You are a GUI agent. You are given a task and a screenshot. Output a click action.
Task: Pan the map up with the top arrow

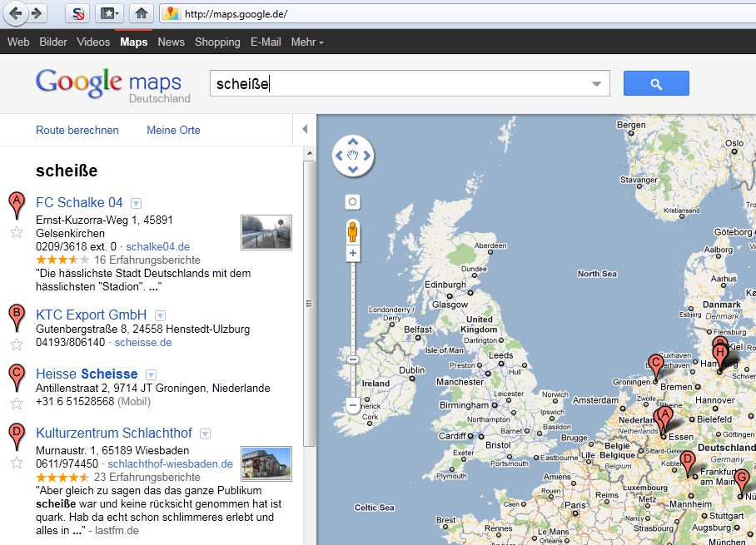[x=353, y=141]
